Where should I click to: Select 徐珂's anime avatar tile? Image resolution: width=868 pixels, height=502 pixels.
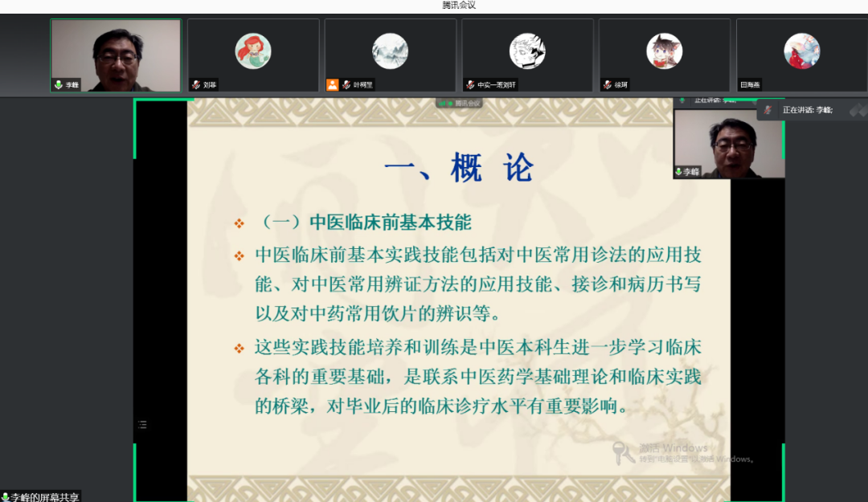click(664, 51)
